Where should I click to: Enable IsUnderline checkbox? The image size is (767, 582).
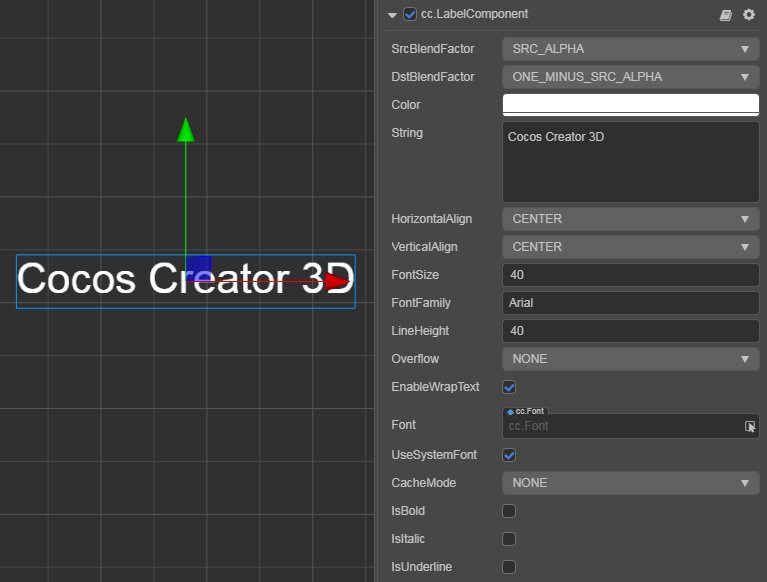tap(509, 567)
